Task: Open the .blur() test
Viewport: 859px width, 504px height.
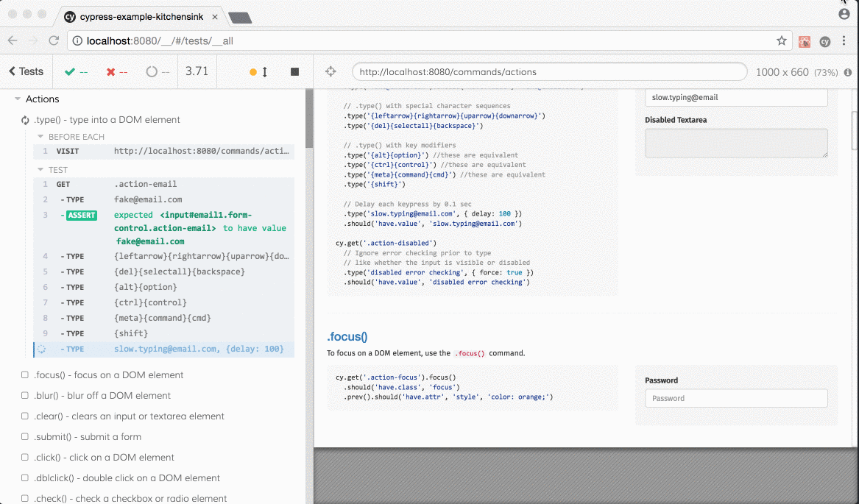Action: (102, 396)
